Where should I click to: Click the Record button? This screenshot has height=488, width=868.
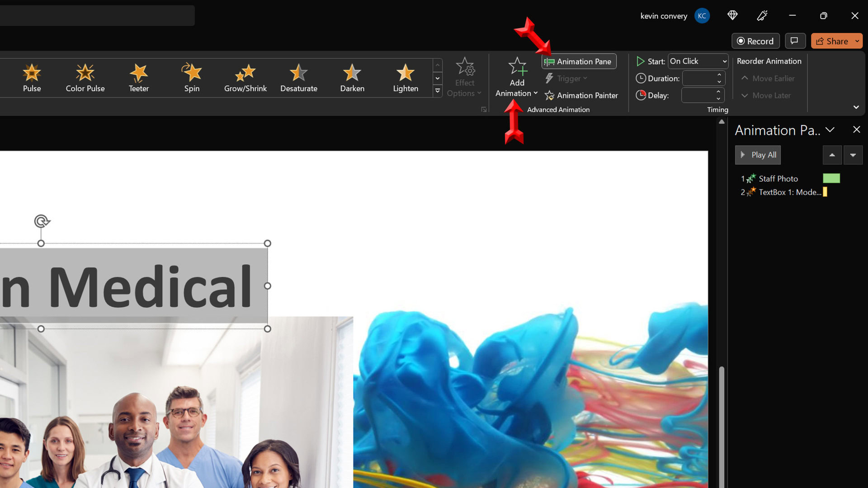755,41
